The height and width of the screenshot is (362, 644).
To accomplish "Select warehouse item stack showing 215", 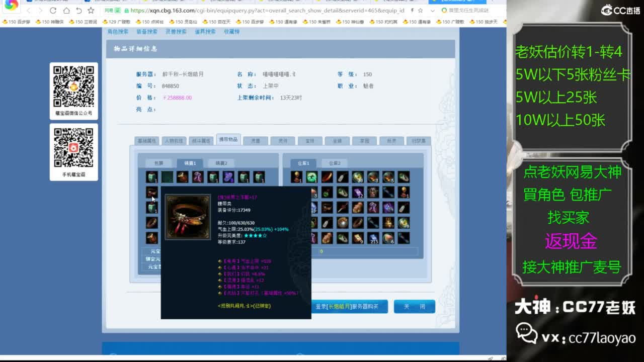I will pyautogui.click(x=373, y=238).
